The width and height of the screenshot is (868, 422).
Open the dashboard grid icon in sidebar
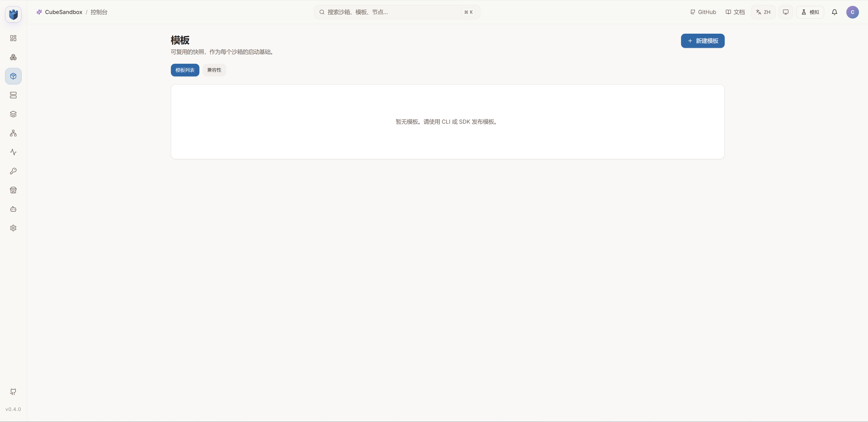point(13,38)
